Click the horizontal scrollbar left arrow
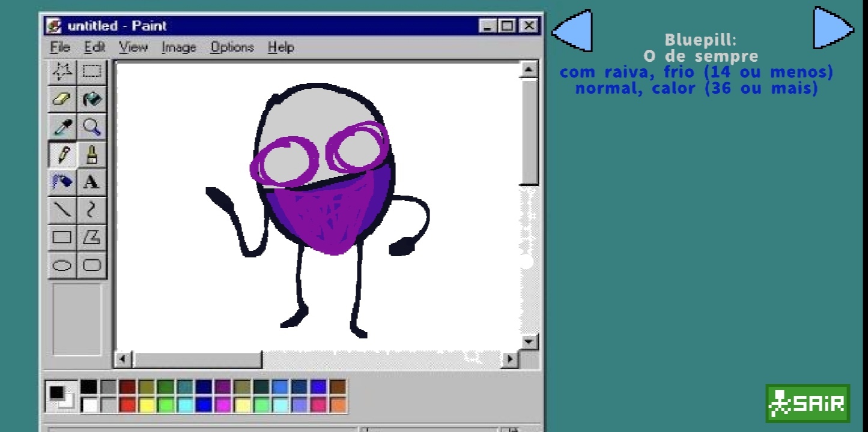The image size is (868, 432). pos(123,359)
